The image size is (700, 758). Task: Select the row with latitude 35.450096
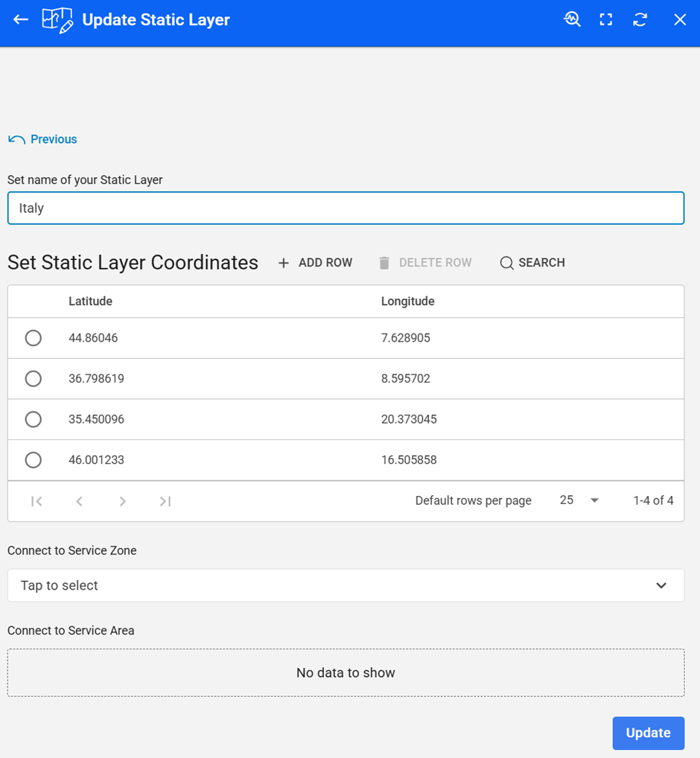pos(34,419)
